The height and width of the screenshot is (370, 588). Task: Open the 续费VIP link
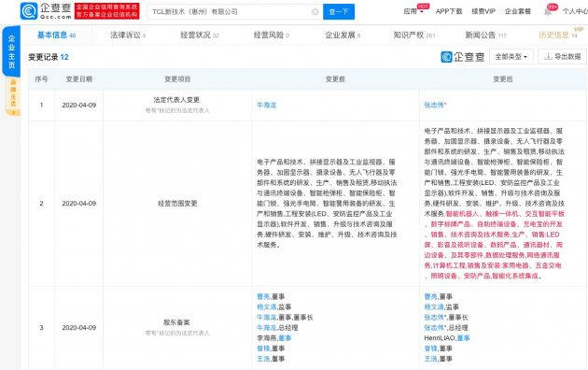[x=483, y=11]
